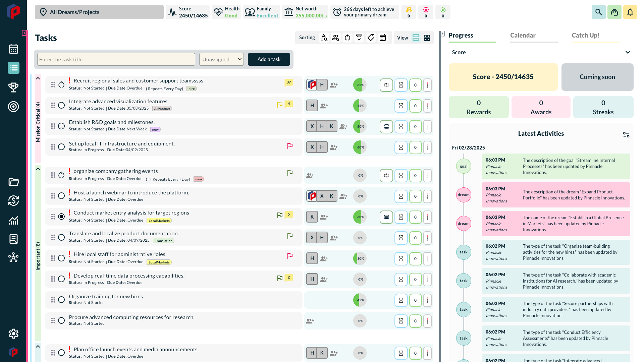Click the Add a task button

coord(269,59)
